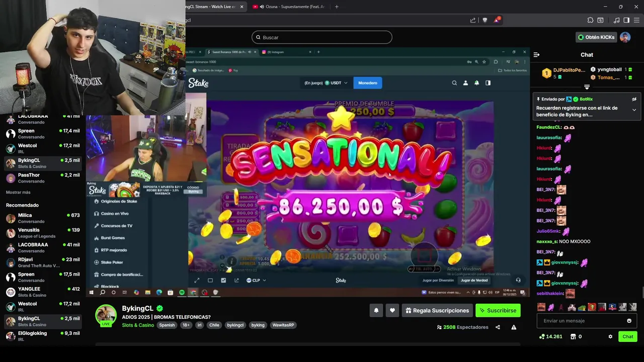644x362 pixels.
Task: Toggle the browser sidebar panel icon
Action: (x=626, y=20)
